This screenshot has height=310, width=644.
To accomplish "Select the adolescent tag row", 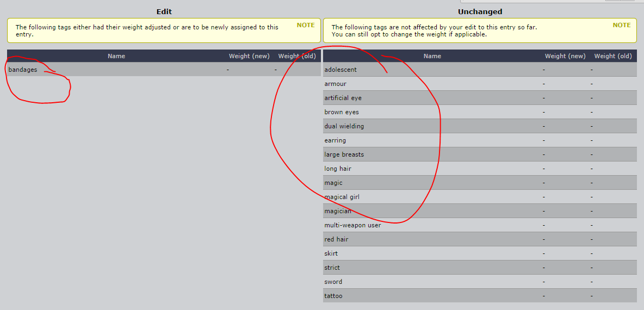I will [340, 70].
